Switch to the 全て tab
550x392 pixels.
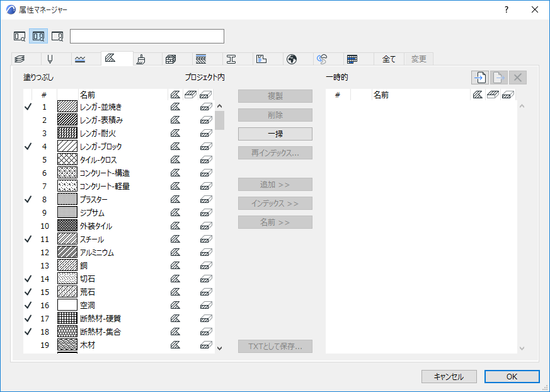click(x=389, y=59)
